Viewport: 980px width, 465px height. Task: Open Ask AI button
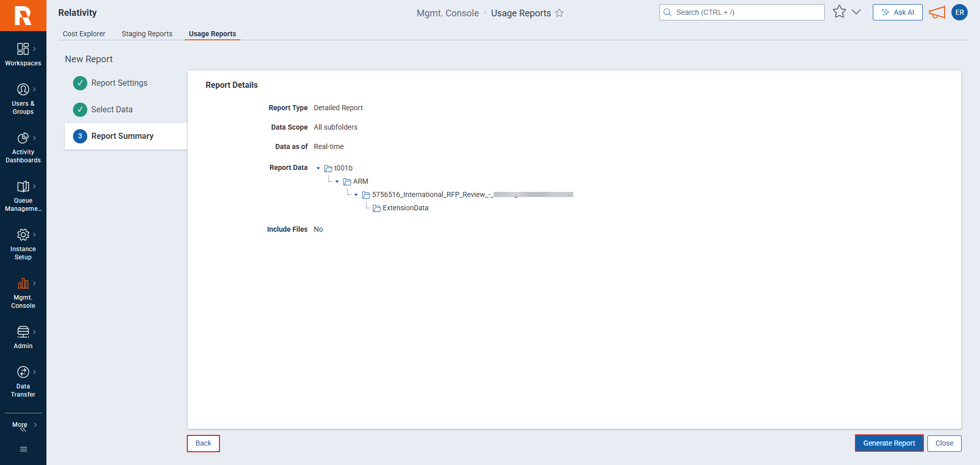click(x=898, y=12)
